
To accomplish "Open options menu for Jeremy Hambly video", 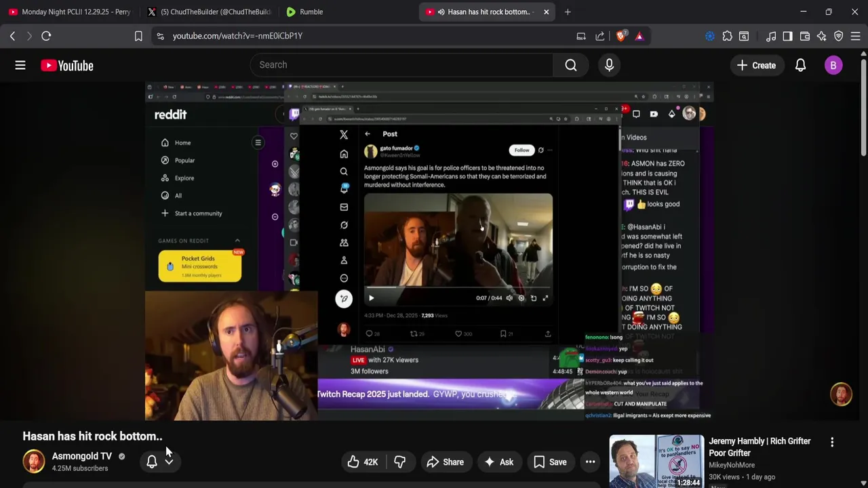I will pyautogui.click(x=832, y=442).
